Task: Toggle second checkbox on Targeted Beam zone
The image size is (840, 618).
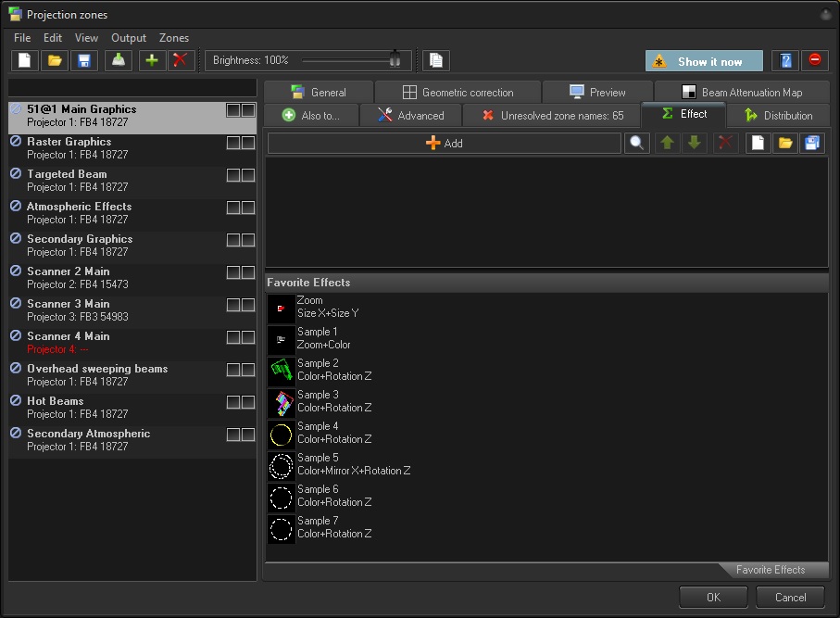Action: click(x=248, y=175)
